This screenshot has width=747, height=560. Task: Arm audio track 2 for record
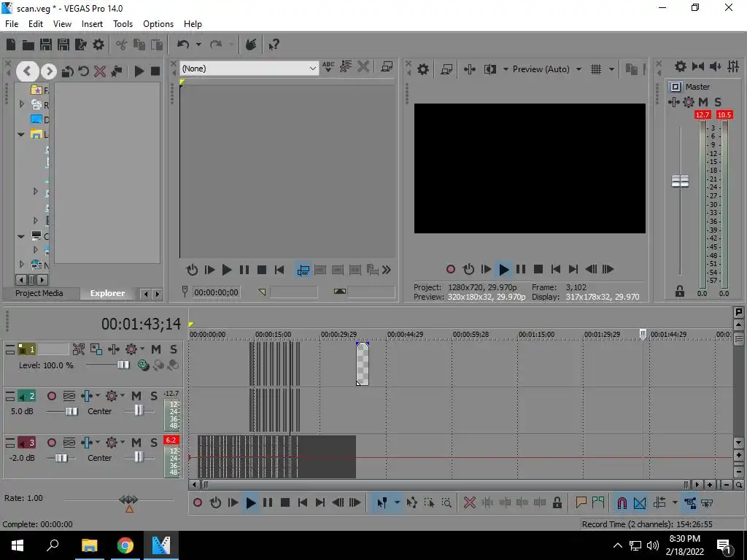[52, 396]
